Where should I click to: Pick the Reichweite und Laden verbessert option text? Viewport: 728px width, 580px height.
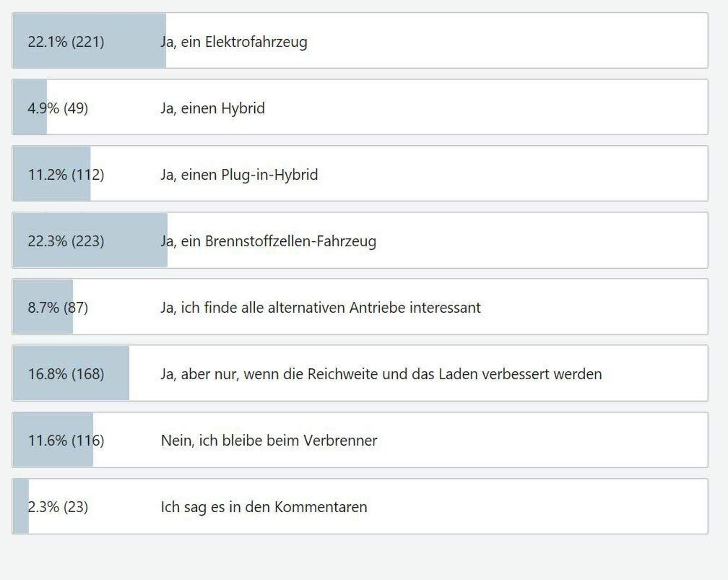[x=381, y=374]
